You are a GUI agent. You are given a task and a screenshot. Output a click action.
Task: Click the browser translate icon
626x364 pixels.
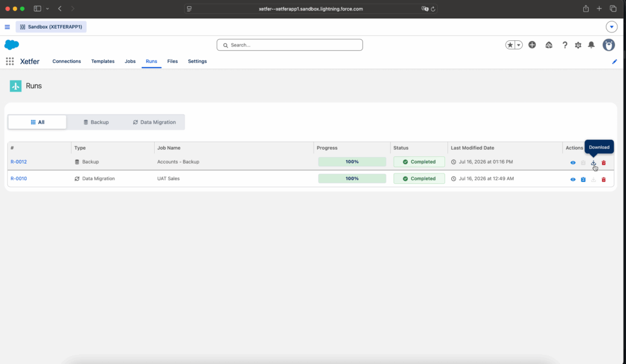pos(425,9)
